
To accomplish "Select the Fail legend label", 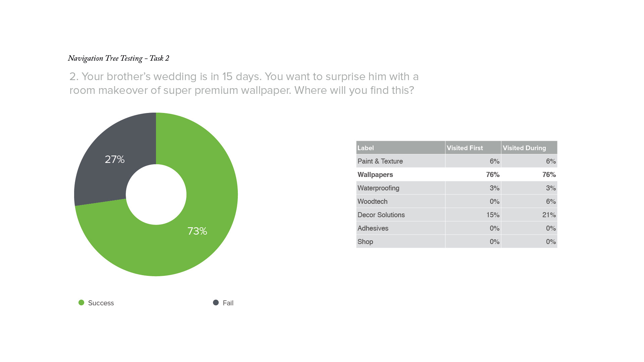I will click(228, 303).
